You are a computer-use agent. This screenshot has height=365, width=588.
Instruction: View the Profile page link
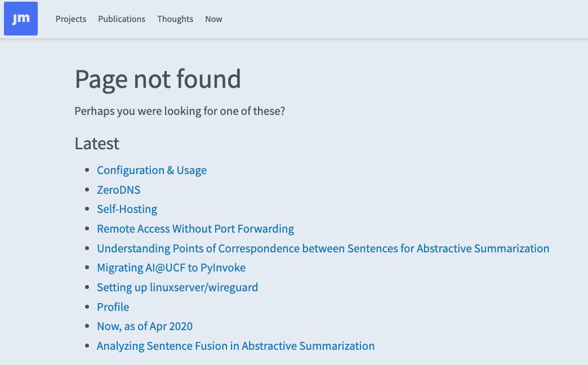pos(113,307)
